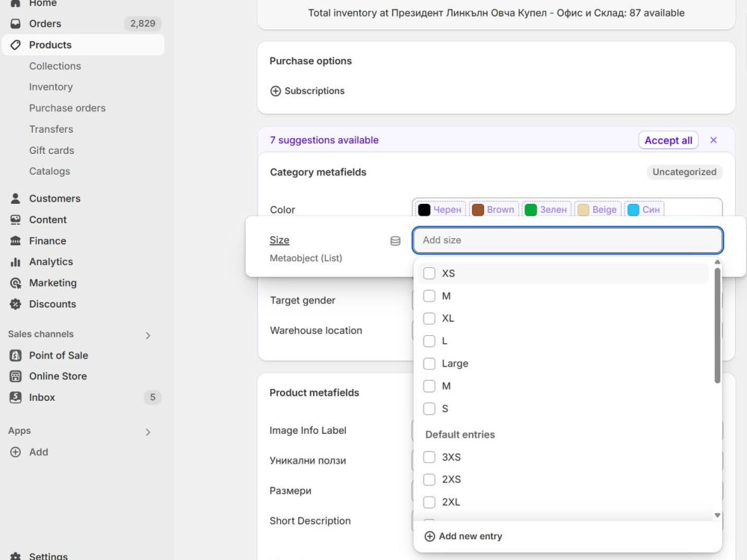747x560 pixels.
Task: Open Gift cards page
Action: click(52, 151)
